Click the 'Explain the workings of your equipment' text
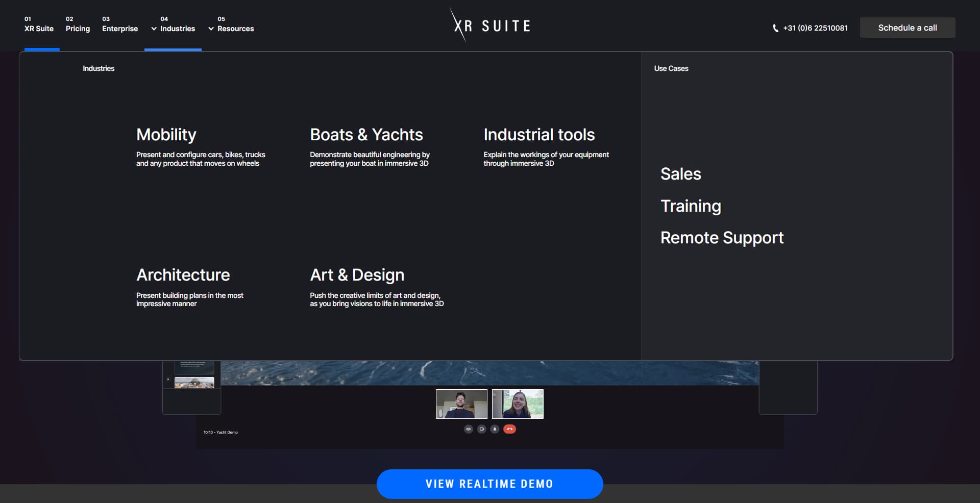The height and width of the screenshot is (503, 980). [x=546, y=159]
